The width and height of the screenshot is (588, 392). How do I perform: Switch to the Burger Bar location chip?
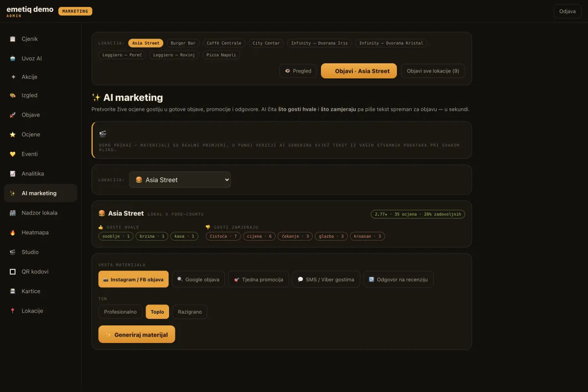[183, 43]
